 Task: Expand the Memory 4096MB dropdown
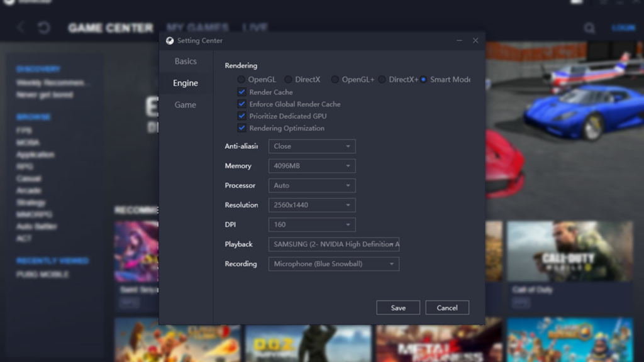(312, 166)
